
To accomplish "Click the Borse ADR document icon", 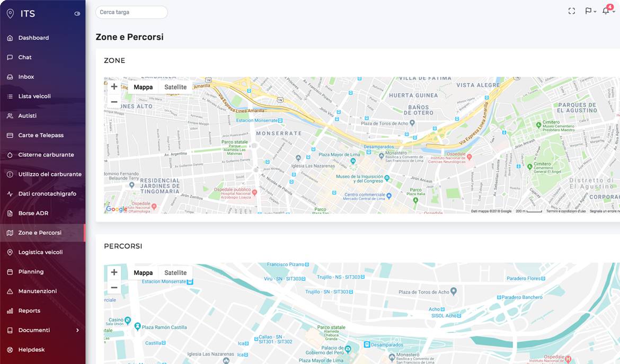I will 10,214.
